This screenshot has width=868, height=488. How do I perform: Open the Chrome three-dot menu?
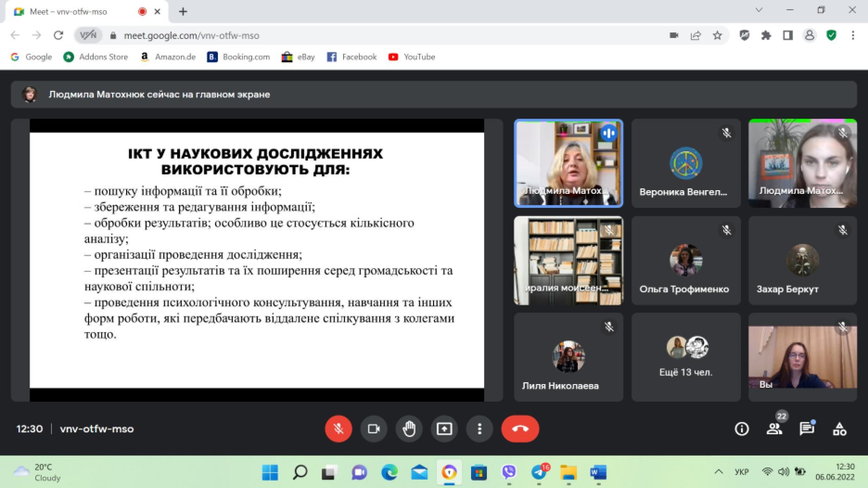coord(853,35)
